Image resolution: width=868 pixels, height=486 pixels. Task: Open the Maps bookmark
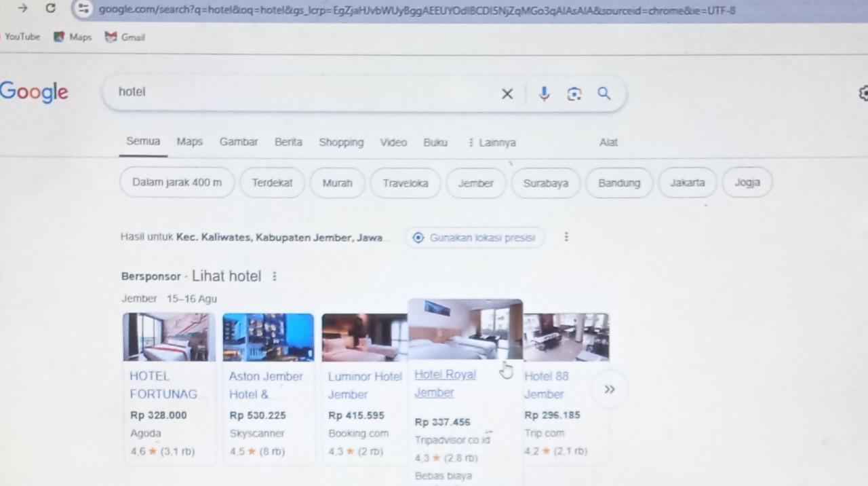73,37
